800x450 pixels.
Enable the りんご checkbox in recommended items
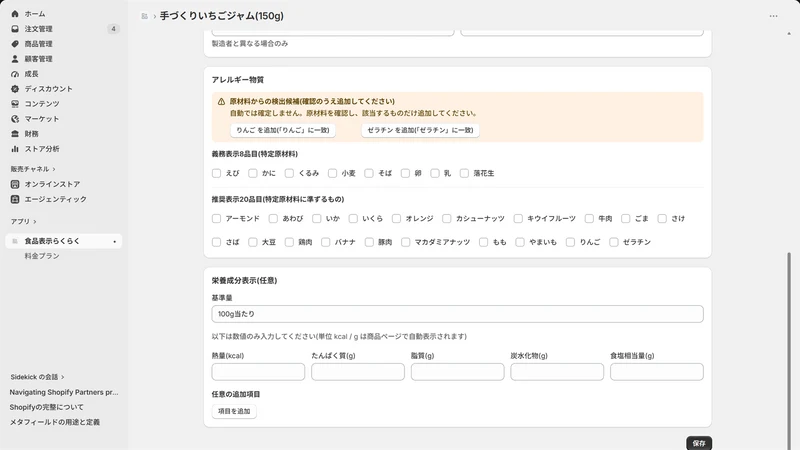(x=570, y=242)
